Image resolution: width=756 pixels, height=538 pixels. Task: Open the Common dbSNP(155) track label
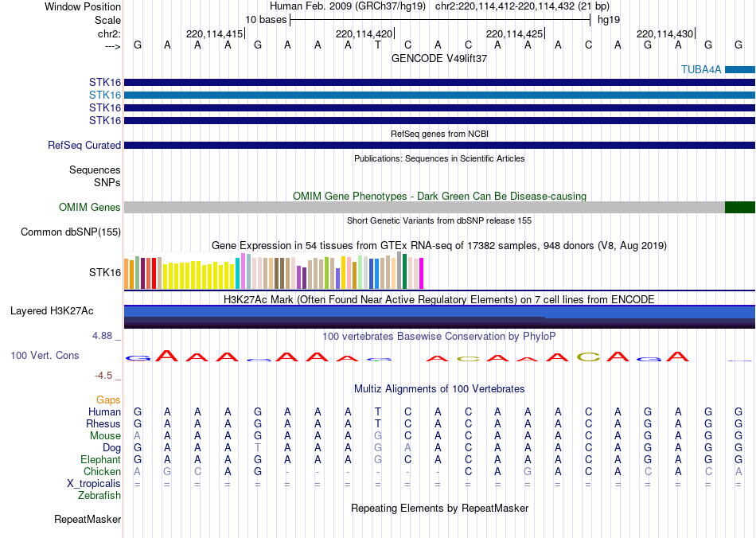coord(71,232)
